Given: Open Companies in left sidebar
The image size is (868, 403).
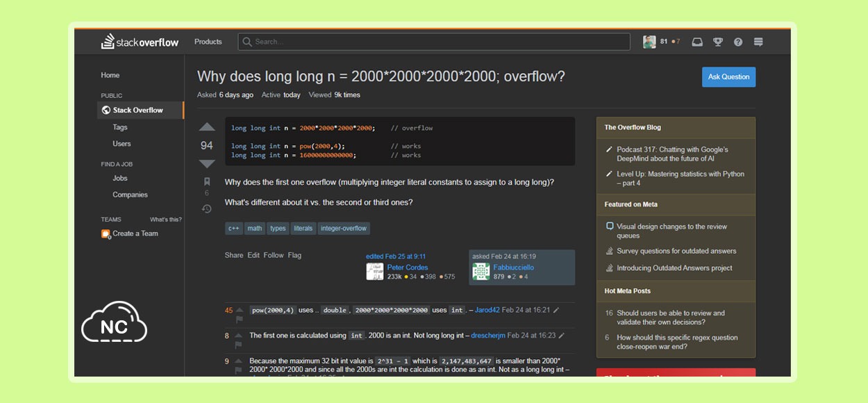Looking at the screenshot, I should pos(130,195).
